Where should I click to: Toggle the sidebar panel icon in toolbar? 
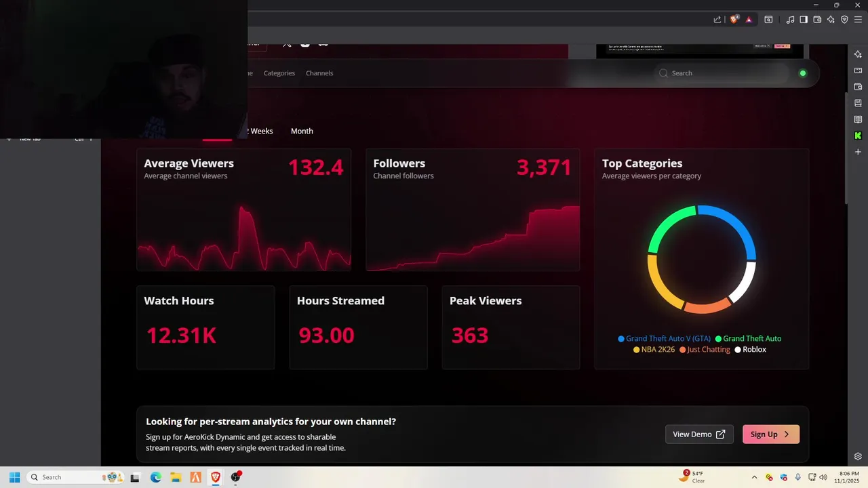click(804, 20)
